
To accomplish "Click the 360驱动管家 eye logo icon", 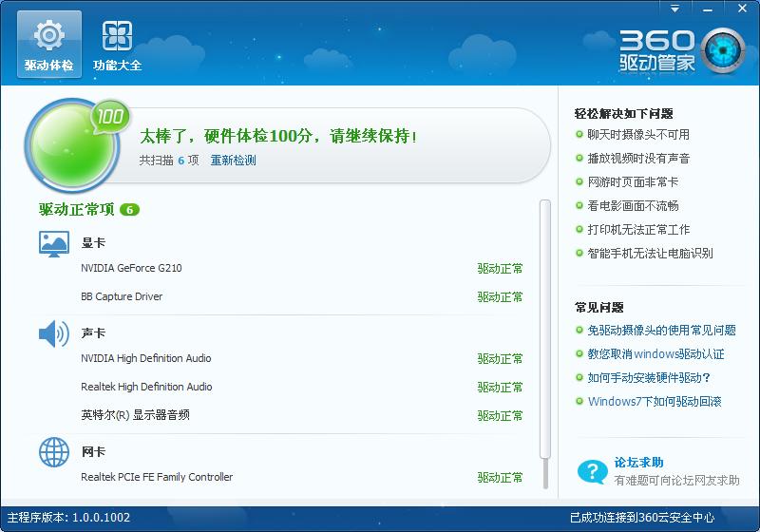I will tap(723, 51).
